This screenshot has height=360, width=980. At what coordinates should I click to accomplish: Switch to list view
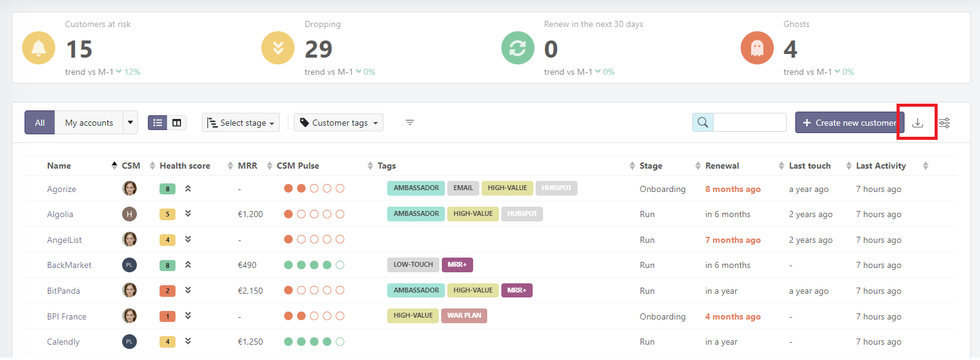click(158, 123)
